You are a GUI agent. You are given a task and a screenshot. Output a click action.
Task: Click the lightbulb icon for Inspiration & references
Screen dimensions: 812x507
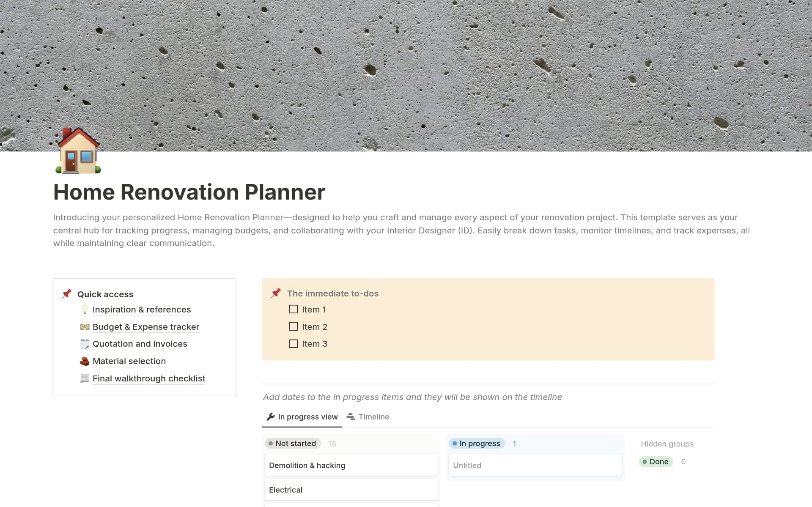(85, 309)
